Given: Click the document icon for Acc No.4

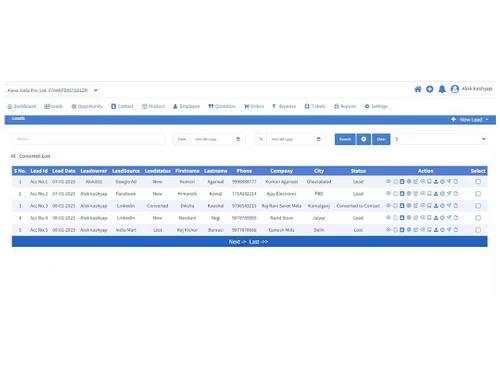Looking at the screenshot, I should click(x=456, y=218).
